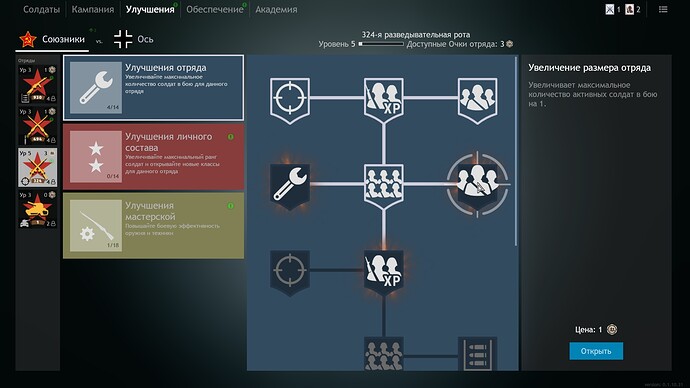Click the rifle and gear workshop icon
The image size is (690, 388).
(x=96, y=226)
